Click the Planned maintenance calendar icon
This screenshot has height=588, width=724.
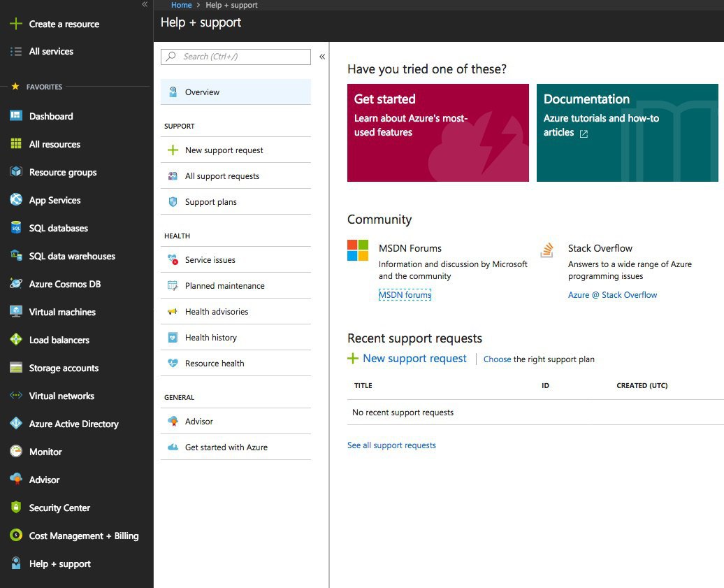coord(173,285)
